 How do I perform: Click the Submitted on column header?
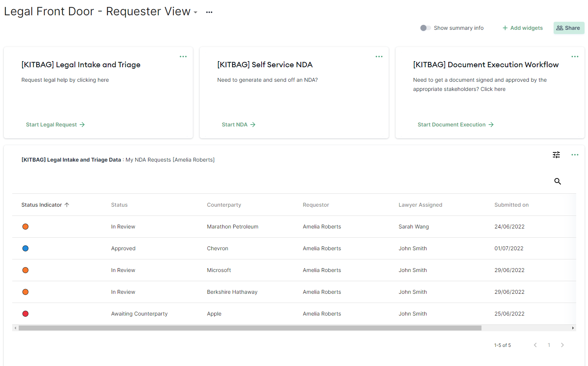point(512,205)
